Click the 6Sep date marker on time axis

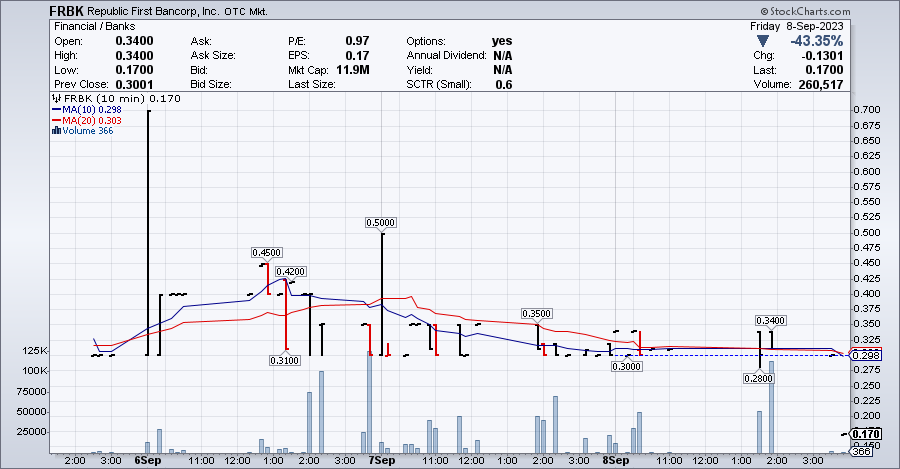tap(147, 461)
